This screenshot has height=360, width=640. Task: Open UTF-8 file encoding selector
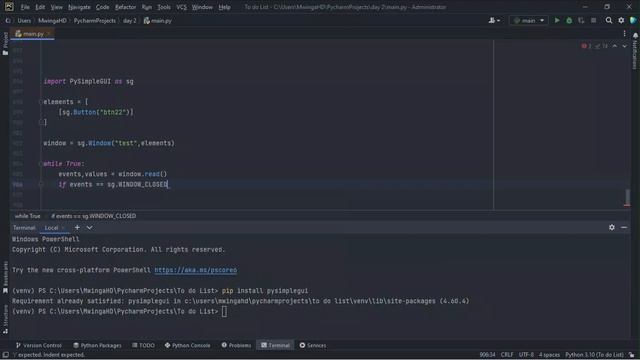(x=526, y=355)
